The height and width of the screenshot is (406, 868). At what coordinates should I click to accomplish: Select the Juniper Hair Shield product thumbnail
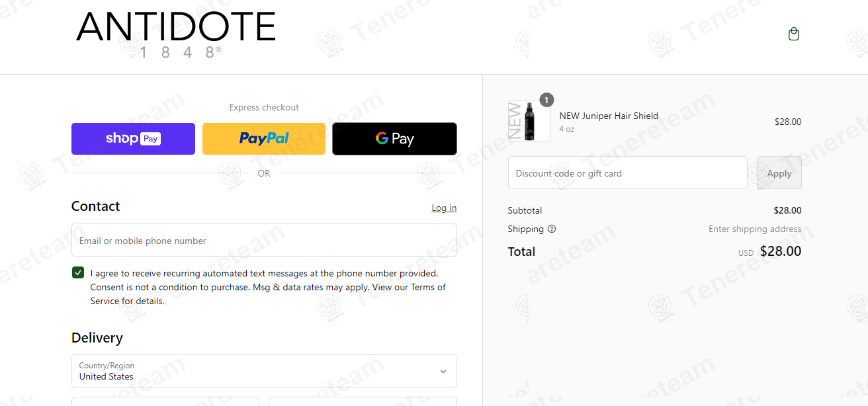coord(529,121)
